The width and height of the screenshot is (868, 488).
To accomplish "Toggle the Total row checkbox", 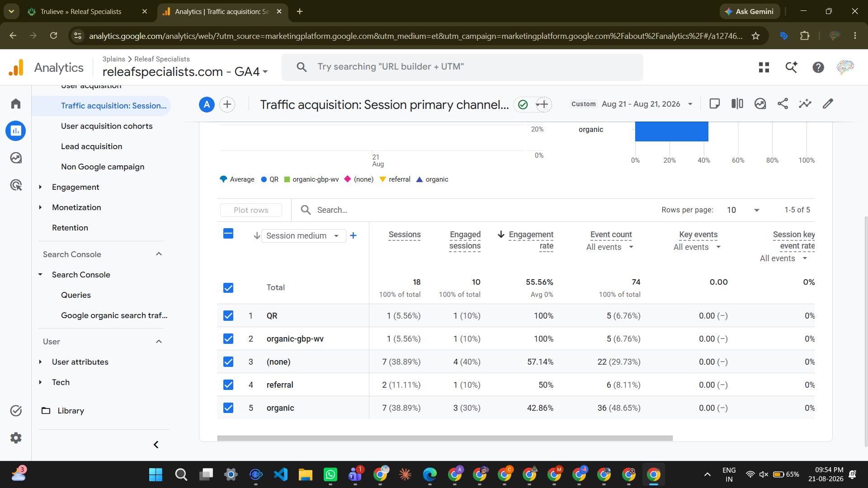I will coord(228,288).
